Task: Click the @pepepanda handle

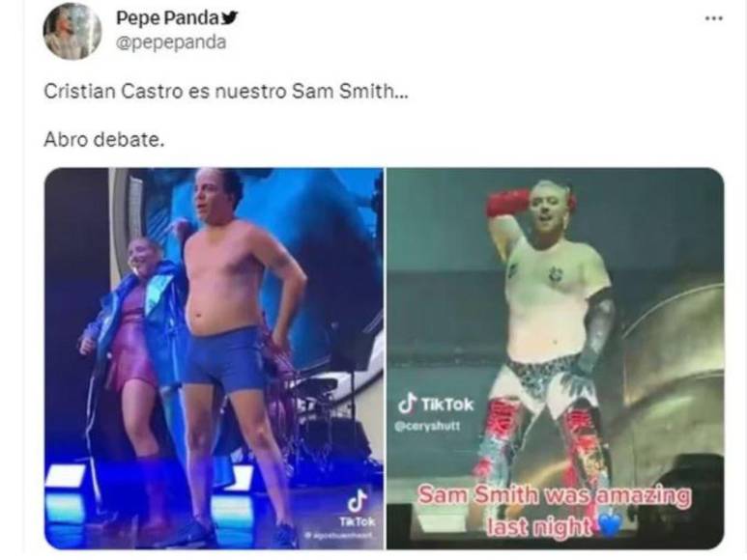Action: (171, 42)
